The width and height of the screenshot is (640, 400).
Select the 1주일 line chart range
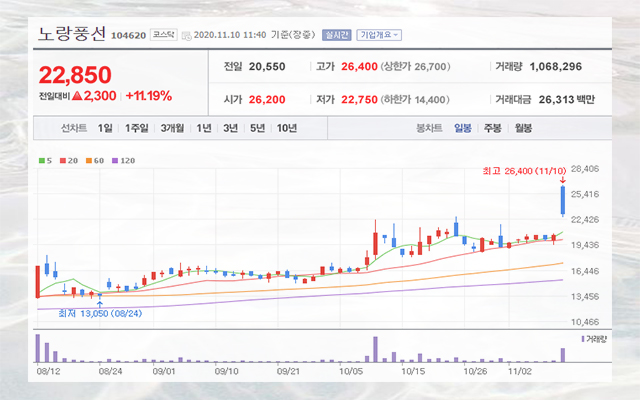tap(137, 128)
